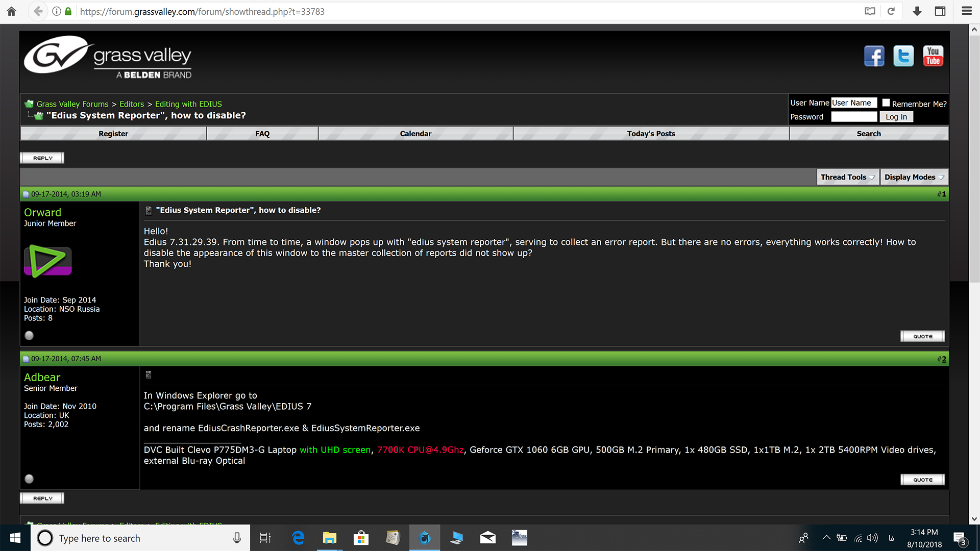Click the Edge browser taskbar icon
The image size is (980, 551).
tap(297, 538)
